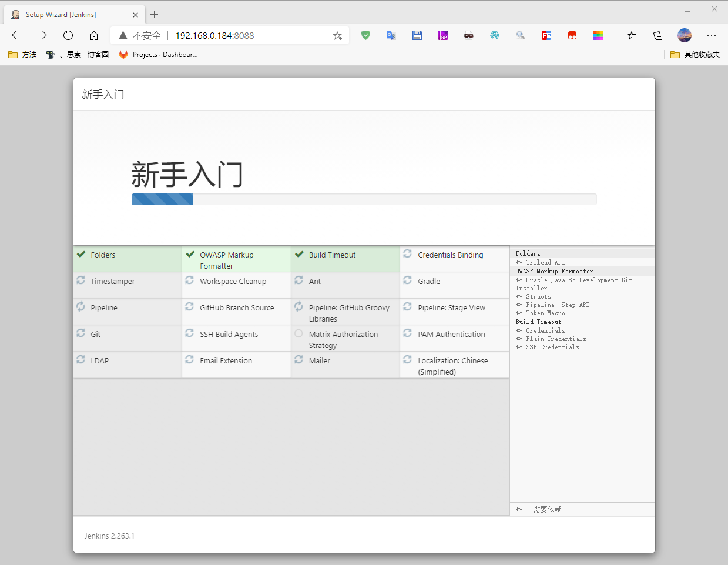Image resolution: width=728 pixels, height=565 pixels.
Task: Open the Projects · Dashboard GitLab bookmark
Action: pyautogui.click(x=158, y=54)
